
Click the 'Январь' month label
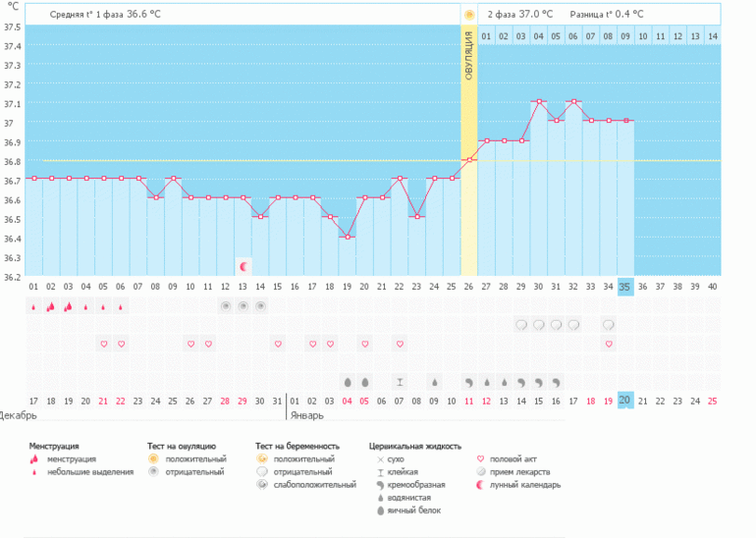pos(306,415)
